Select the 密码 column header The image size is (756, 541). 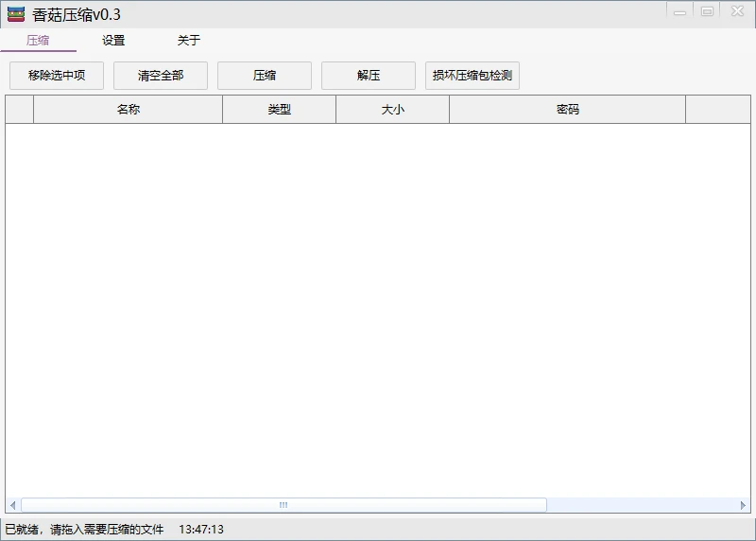click(x=568, y=110)
